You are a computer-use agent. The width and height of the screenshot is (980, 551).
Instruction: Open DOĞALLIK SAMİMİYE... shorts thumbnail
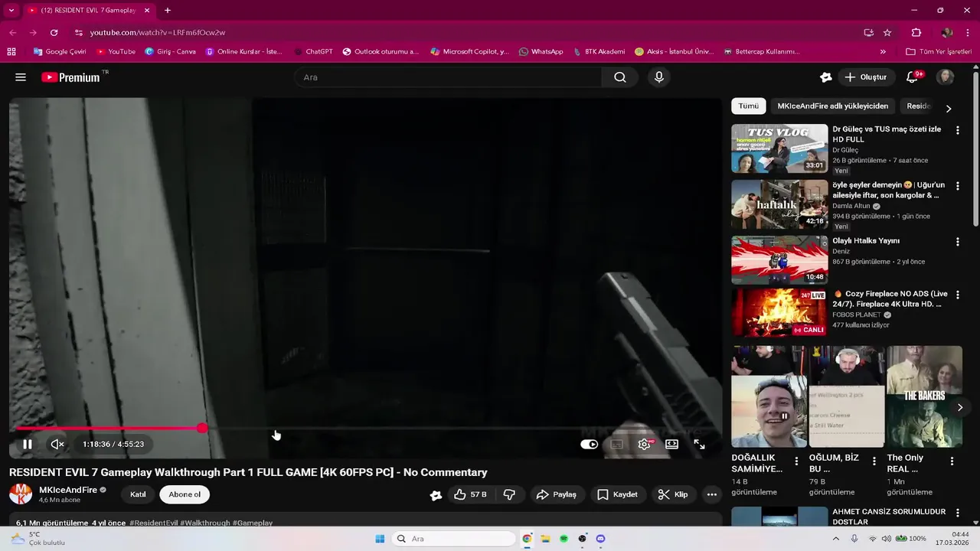(769, 396)
